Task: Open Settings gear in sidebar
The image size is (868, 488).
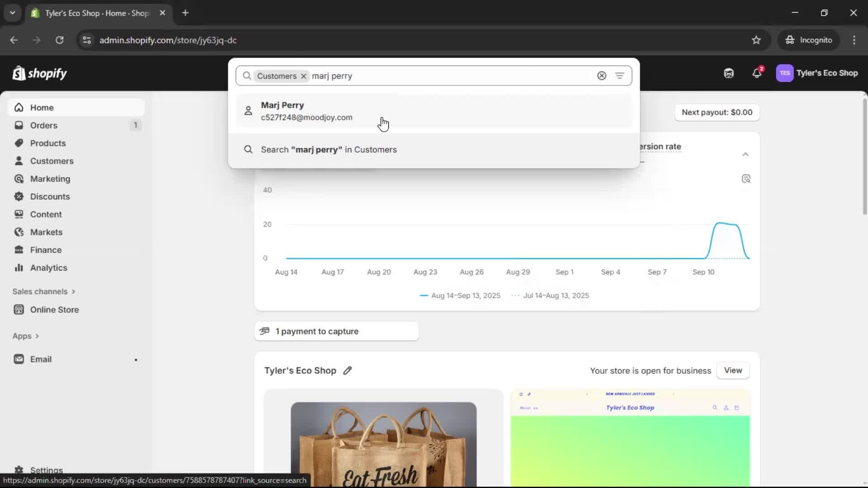Action: coord(19,470)
